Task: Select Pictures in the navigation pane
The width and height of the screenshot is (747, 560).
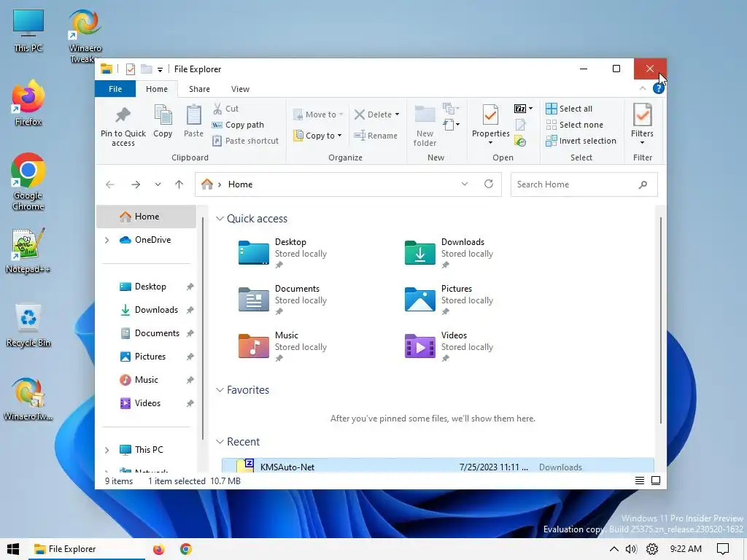Action: [143, 357]
